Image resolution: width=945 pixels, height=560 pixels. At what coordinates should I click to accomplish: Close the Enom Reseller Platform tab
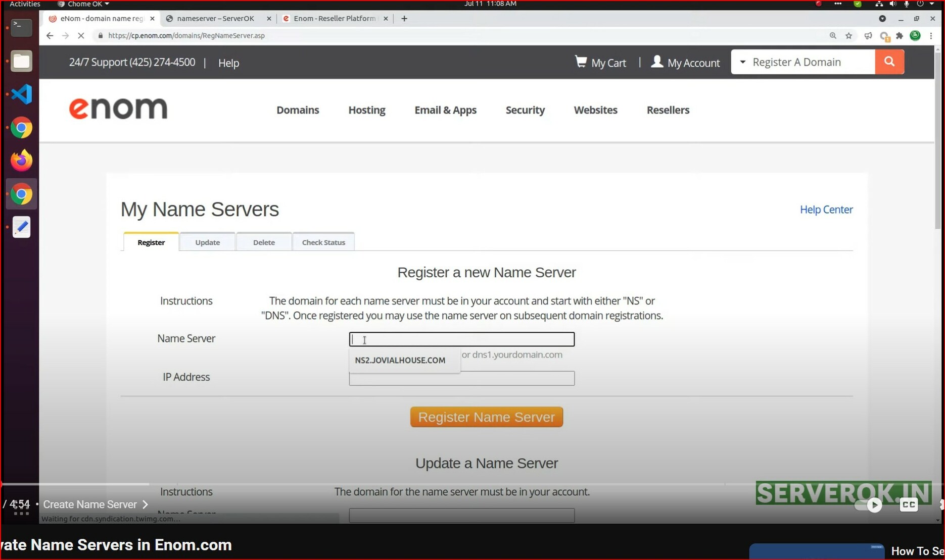[386, 18]
